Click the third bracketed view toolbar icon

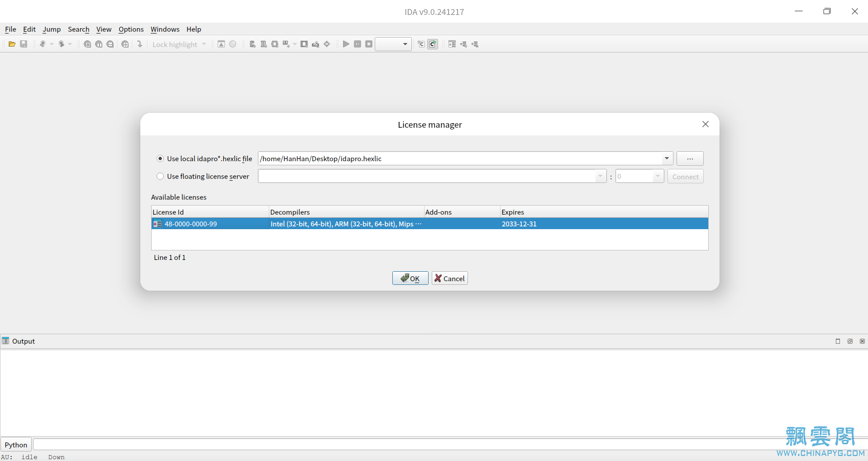coord(275,44)
